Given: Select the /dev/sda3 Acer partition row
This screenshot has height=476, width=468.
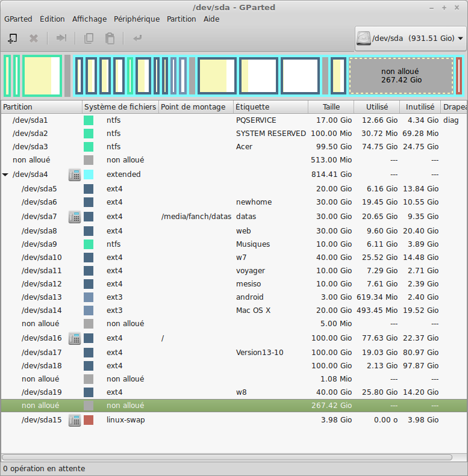Looking at the screenshot, I should click(x=181, y=147).
